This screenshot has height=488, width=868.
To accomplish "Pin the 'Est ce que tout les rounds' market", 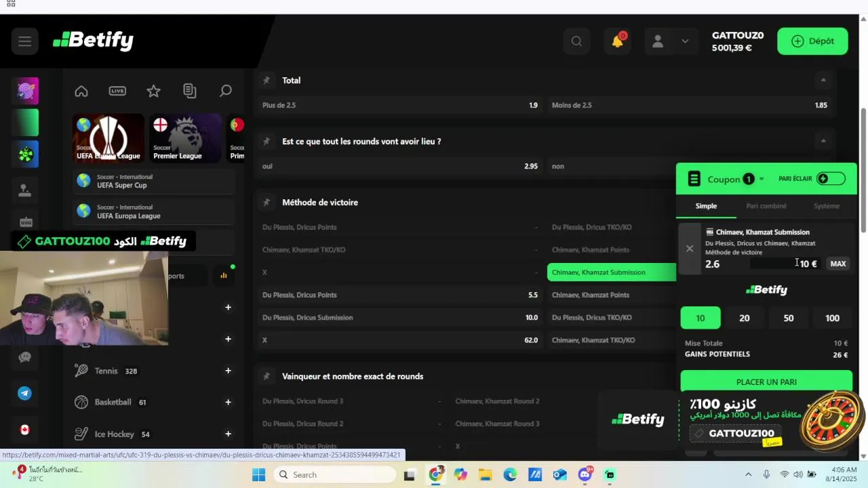I will pos(267,141).
